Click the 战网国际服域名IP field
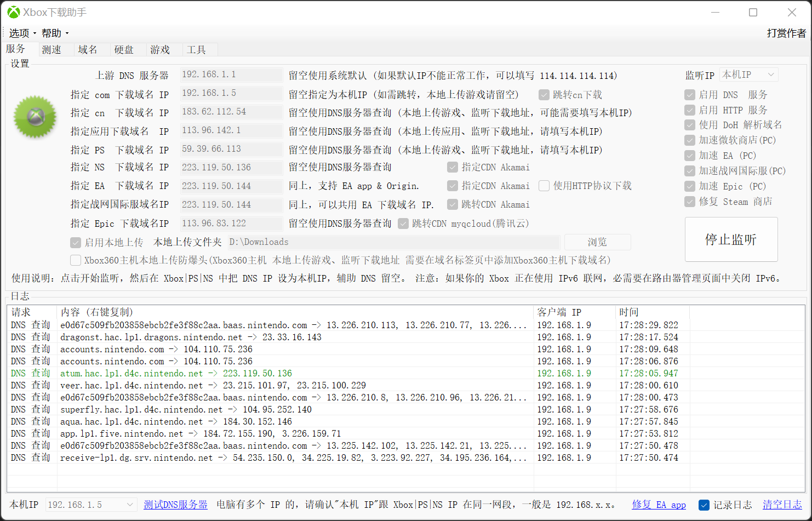 pyautogui.click(x=231, y=204)
